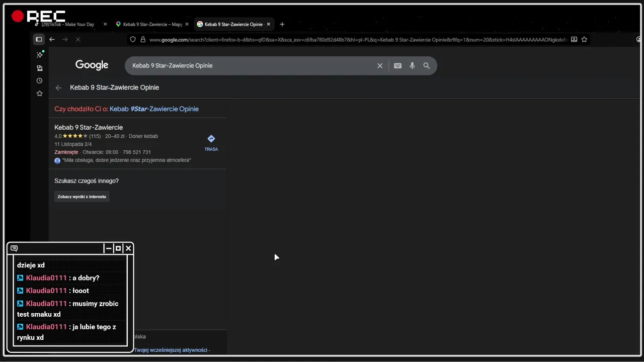
Task: Switch to the TikTok - Make Your Day tab
Action: (x=68, y=24)
